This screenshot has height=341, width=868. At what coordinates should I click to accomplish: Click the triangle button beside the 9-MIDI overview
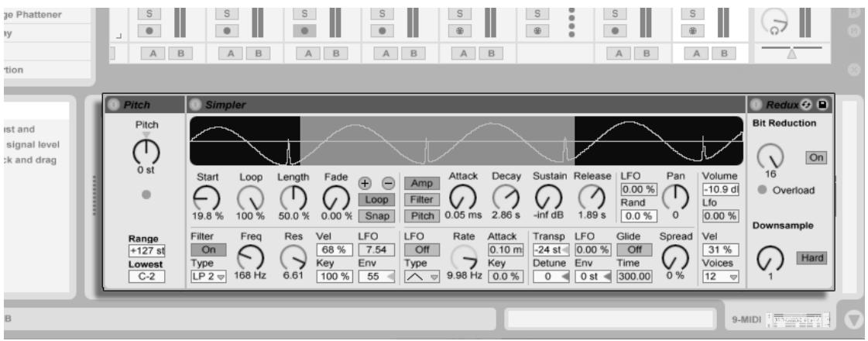pyautogui.click(x=853, y=319)
